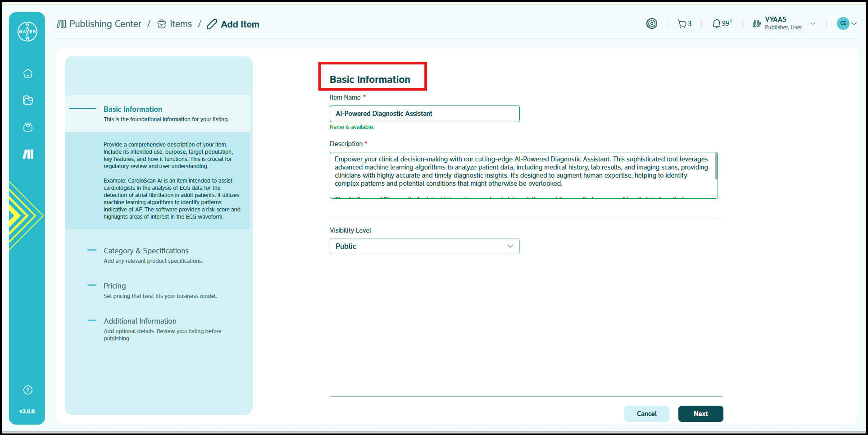Open the notifications bell icon
Image resolution: width=868 pixels, height=435 pixels.
(717, 24)
